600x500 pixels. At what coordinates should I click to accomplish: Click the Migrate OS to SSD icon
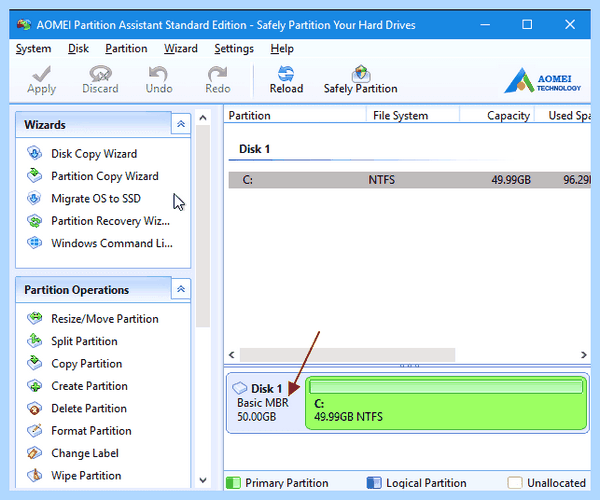[34, 198]
